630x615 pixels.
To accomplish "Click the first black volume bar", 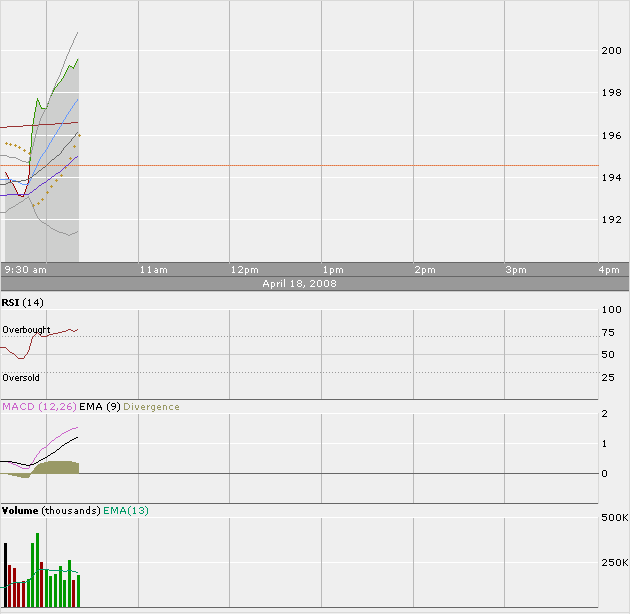I will coord(6,575).
